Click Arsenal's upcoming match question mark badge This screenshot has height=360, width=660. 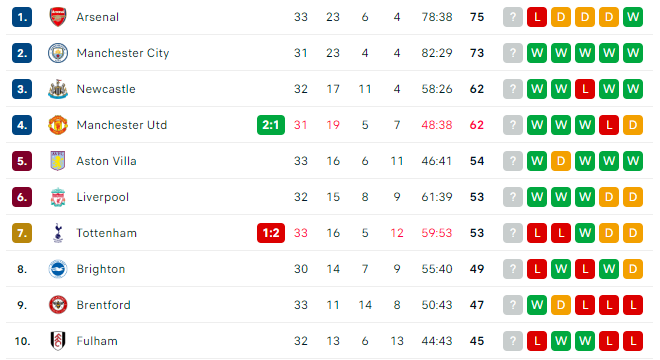click(x=513, y=17)
